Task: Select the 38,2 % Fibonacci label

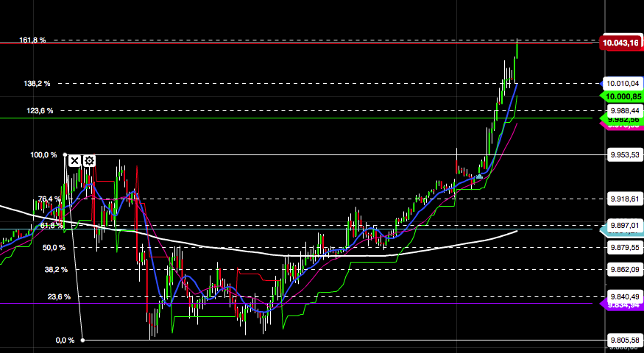Action: point(56,270)
